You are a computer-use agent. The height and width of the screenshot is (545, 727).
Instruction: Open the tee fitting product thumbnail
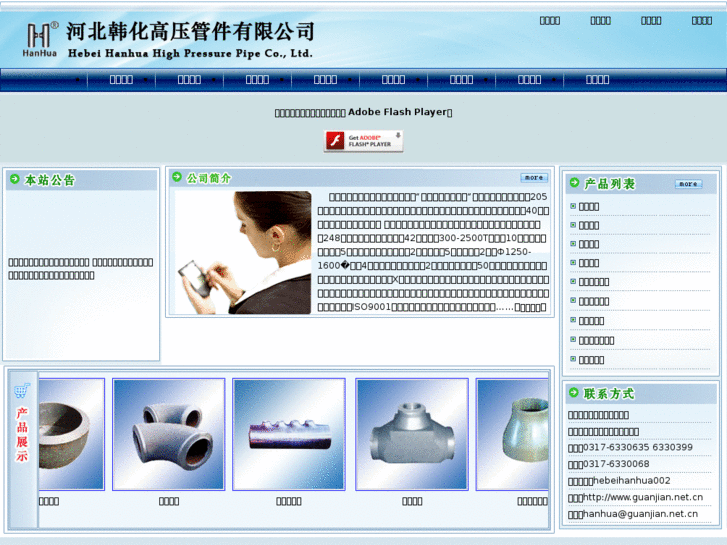click(x=412, y=434)
